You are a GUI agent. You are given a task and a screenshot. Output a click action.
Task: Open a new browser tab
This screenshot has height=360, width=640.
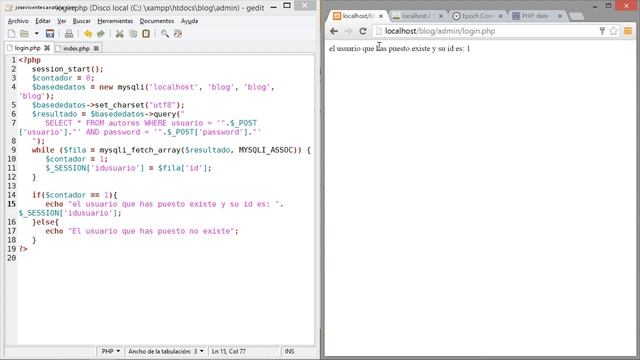coord(576,16)
